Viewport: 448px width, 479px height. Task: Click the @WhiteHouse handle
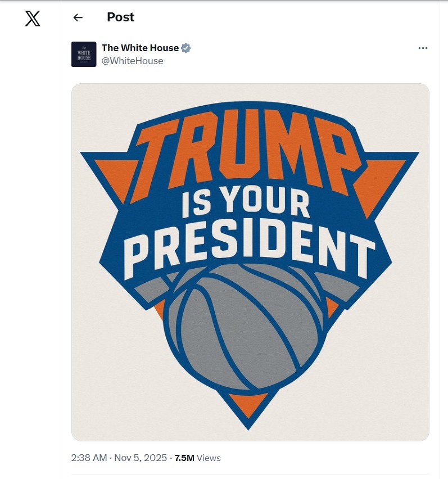click(134, 60)
